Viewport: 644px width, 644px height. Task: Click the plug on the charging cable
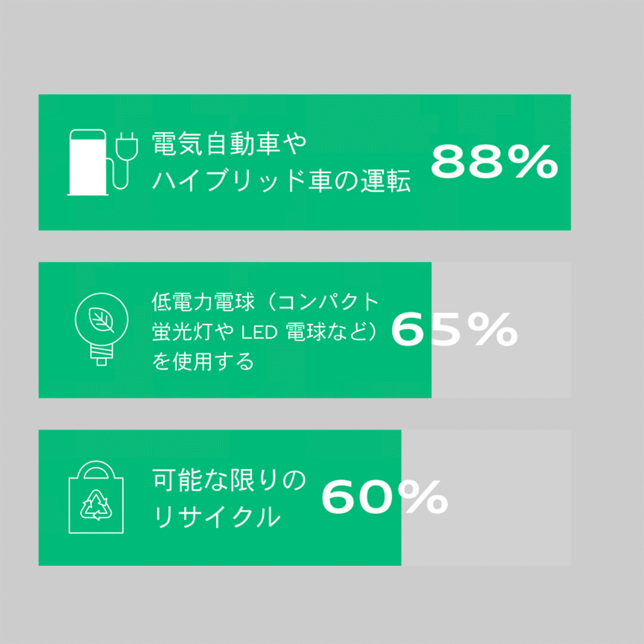(127, 144)
